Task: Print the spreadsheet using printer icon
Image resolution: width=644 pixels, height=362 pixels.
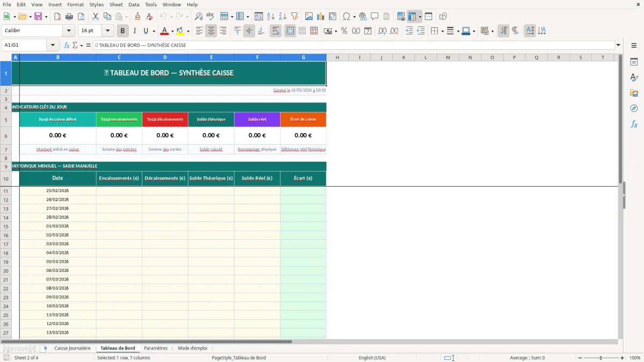Action: tap(69, 17)
